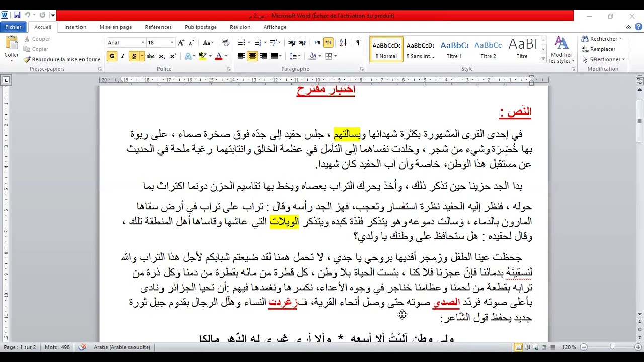The image size is (644, 362).
Task: Click Page : 1 sur 2 indicator
Action: pyautogui.click(x=20, y=347)
